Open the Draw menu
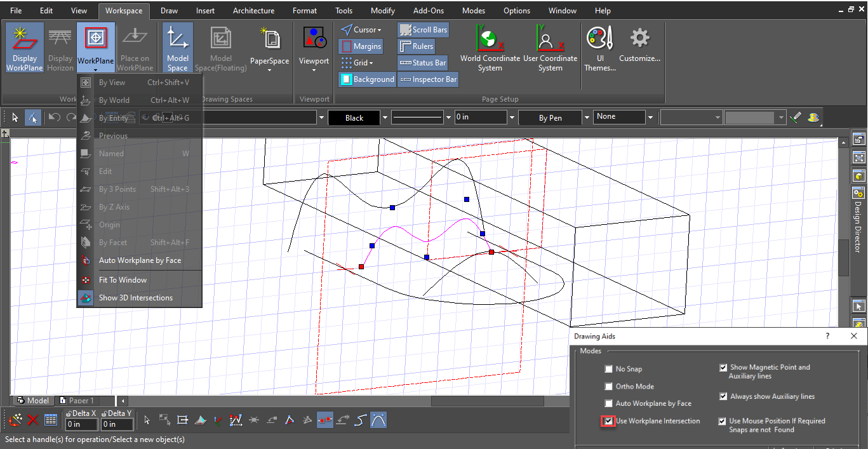This screenshot has width=868, height=449. [x=169, y=11]
